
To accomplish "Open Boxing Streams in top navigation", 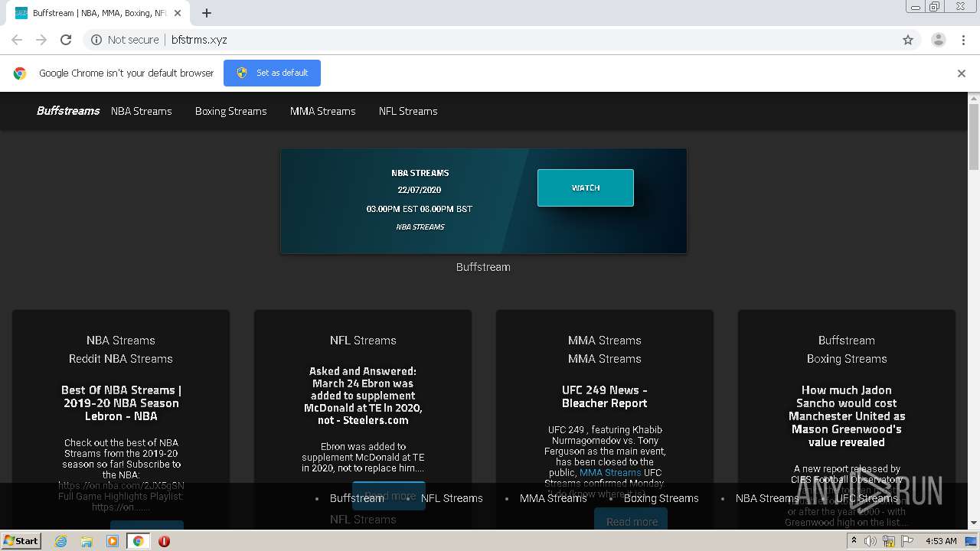I will [230, 111].
